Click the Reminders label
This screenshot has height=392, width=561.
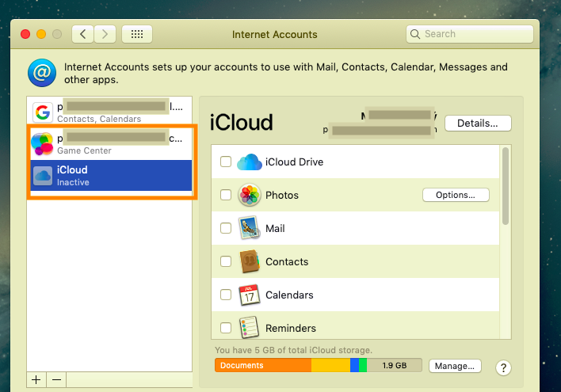[x=291, y=329]
